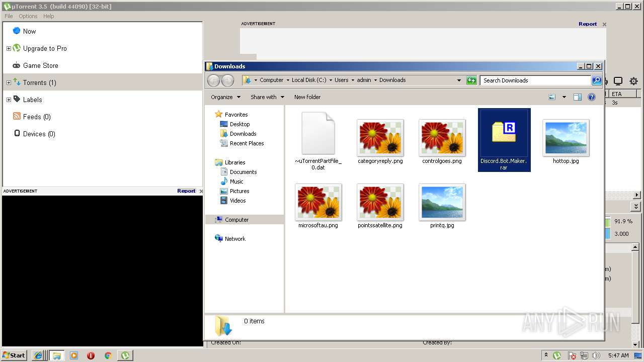This screenshot has width=644, height=362.
Task: Select printq.jpg image file
Action: click(x=442, y=206)
